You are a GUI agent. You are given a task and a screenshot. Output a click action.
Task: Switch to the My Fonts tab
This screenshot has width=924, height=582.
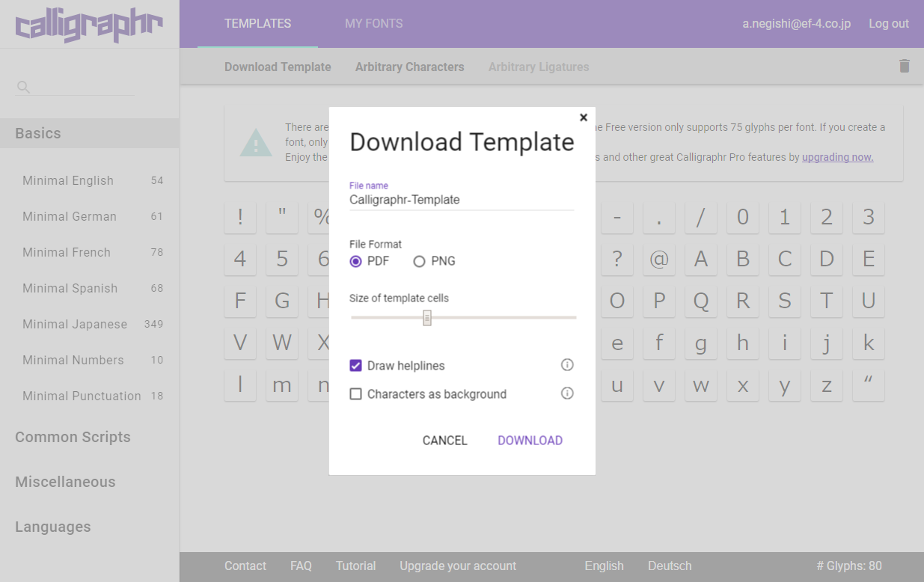tap(373, 24)
